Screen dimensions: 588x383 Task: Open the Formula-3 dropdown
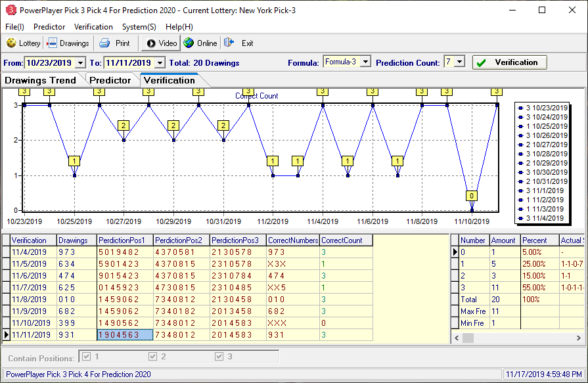pos(366,62)
